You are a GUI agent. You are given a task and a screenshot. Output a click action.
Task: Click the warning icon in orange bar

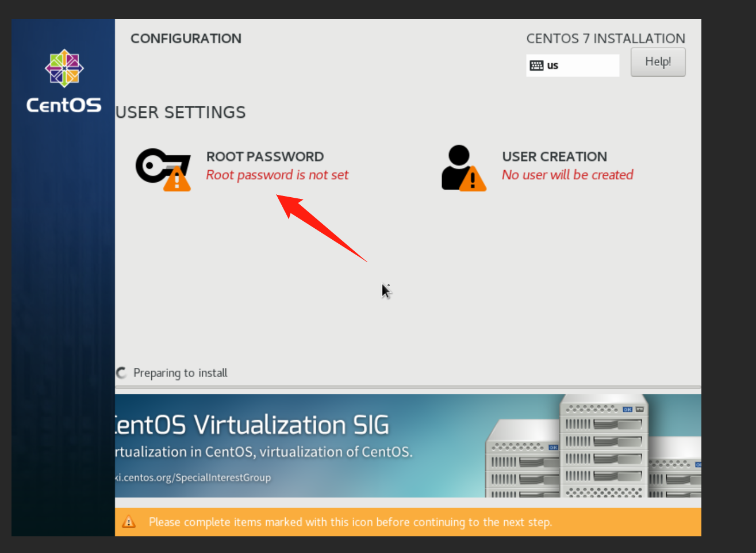tap(129, 521)
